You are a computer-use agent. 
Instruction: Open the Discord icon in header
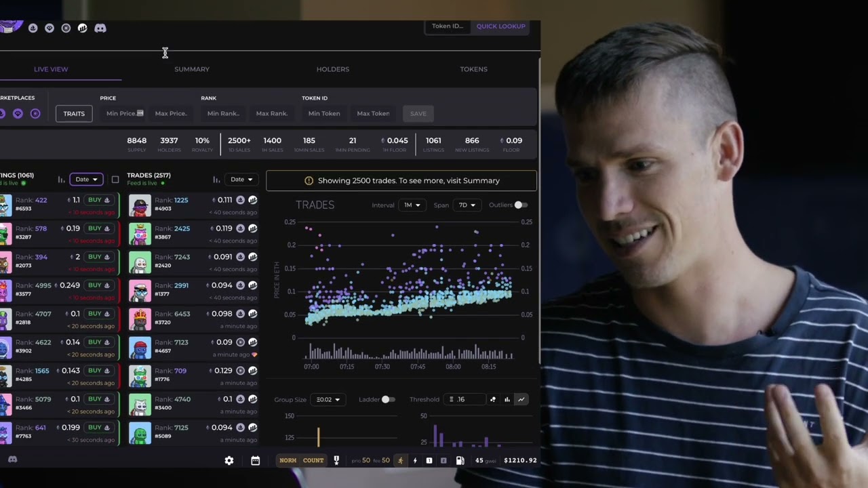coord(100,28)
